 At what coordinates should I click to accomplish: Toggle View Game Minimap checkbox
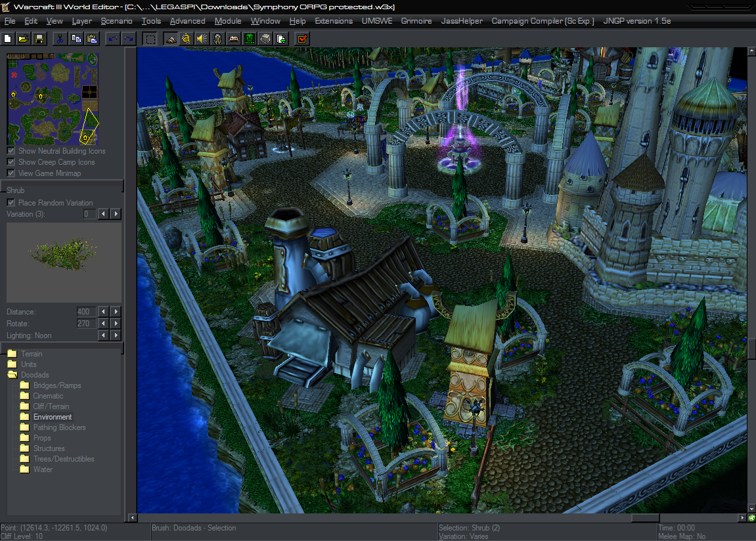11,173
